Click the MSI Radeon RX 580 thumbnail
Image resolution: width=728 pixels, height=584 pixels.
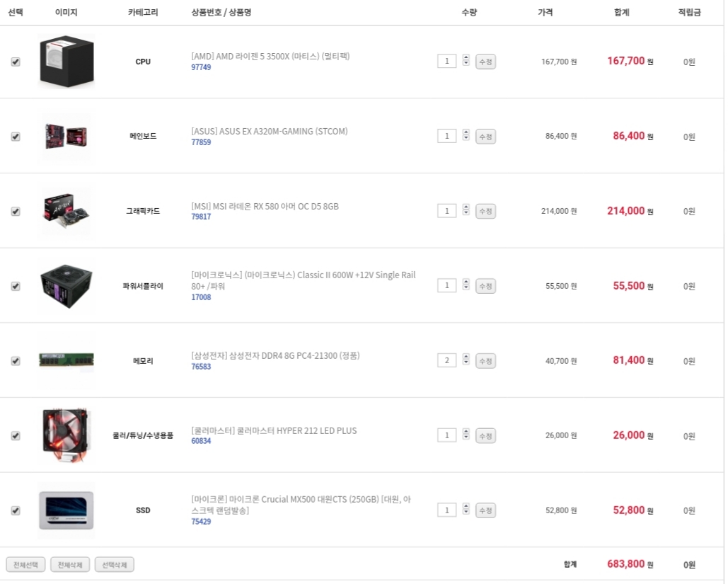click(66, 211)
